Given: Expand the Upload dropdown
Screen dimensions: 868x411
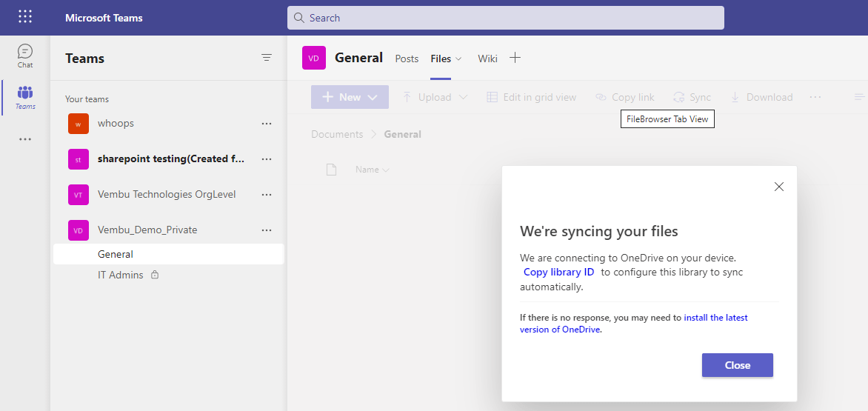Looking at the screenshot, I should pos(463,97).
